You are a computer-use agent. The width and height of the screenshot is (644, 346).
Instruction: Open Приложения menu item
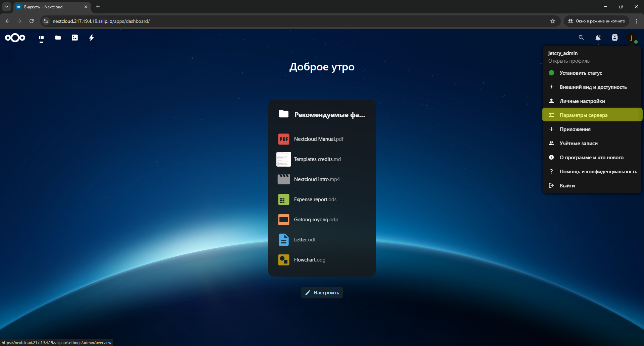click(592, 129)
